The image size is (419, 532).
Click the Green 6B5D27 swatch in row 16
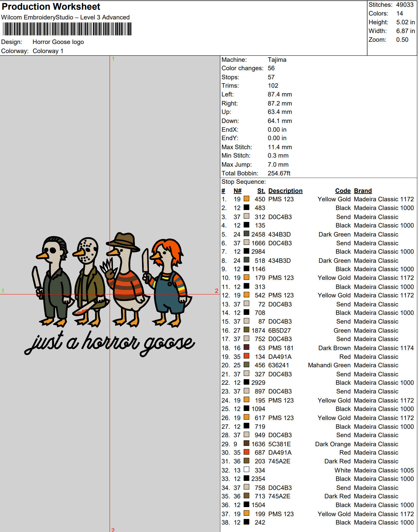(x=247, y=330)
